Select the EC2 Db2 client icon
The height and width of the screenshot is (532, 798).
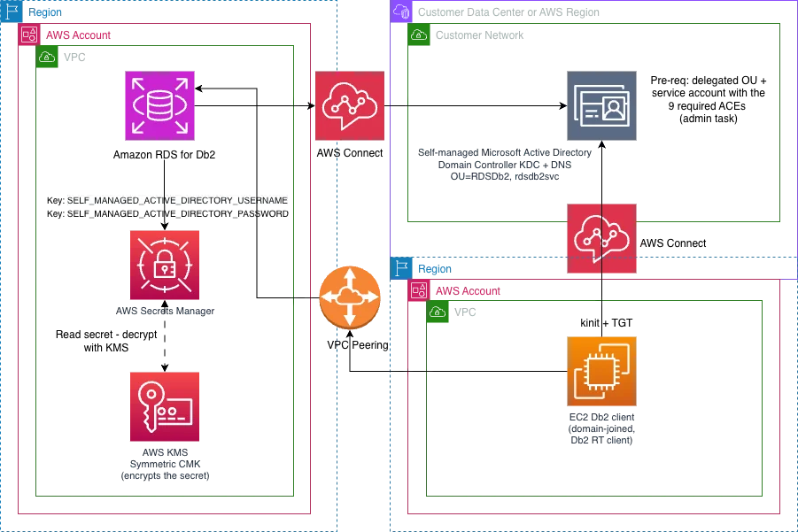(x=601, y=371)
